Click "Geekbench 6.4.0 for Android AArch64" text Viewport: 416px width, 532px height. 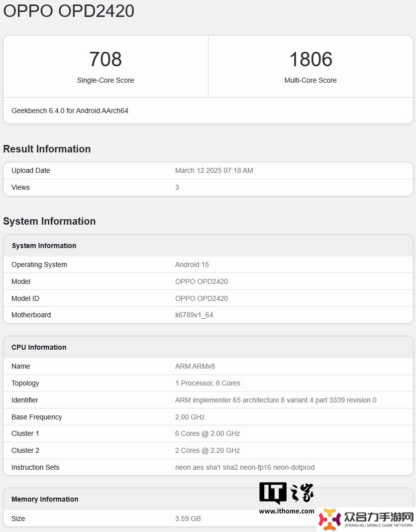[x=70, y=111]
